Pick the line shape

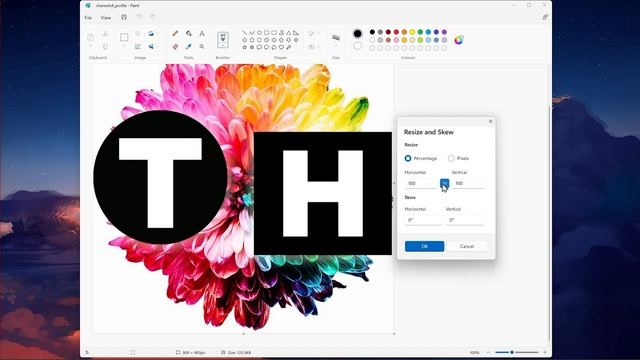244,33
